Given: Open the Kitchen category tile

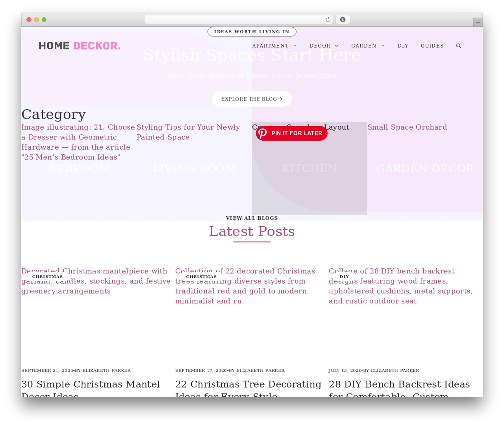Looking at the screenshot, I should [309, 169].
